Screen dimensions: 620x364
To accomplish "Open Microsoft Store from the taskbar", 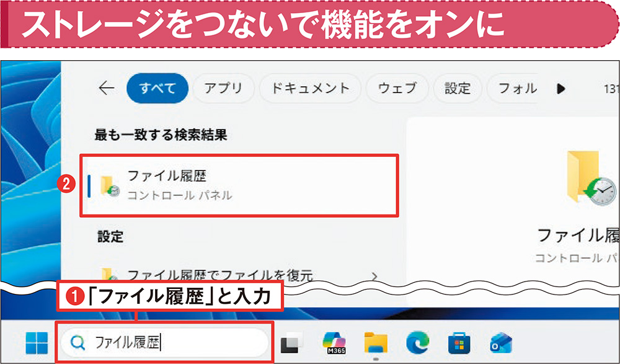I will (x=459, y=344).
